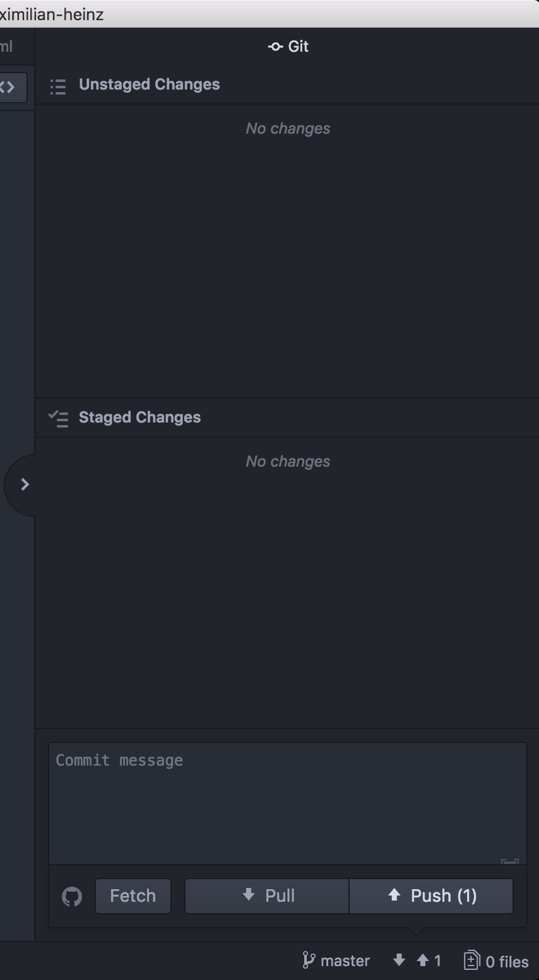Click the GitHub octocat icon
This screenshot has height=980, width=539.
point(72,896)
